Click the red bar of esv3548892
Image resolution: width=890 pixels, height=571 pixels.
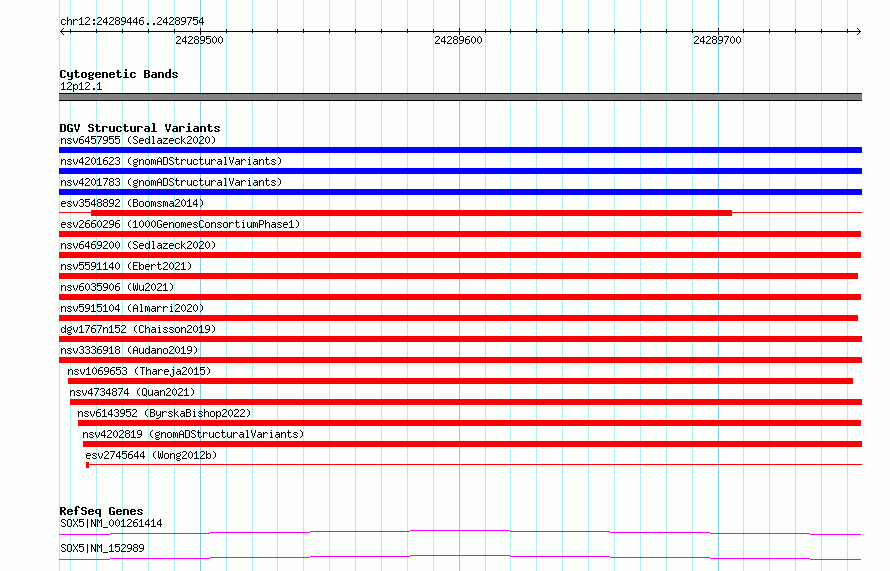click(412, 213)
